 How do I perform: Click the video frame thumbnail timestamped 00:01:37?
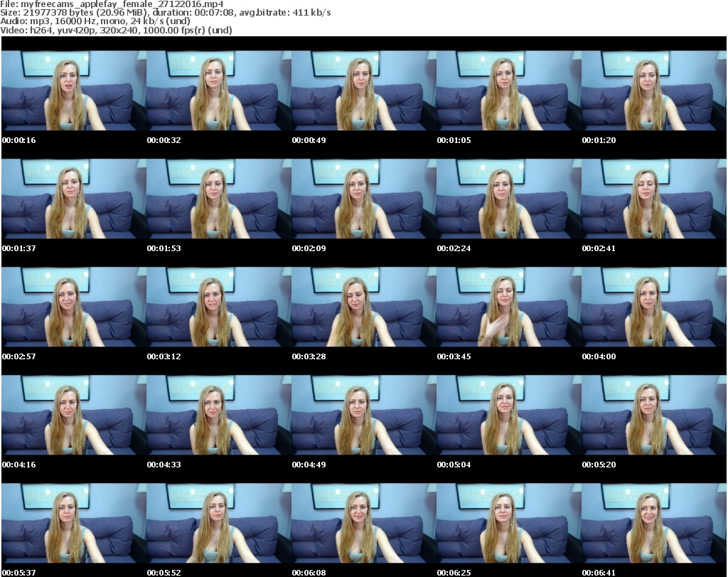pyautogui.click(x=74, y=198)
